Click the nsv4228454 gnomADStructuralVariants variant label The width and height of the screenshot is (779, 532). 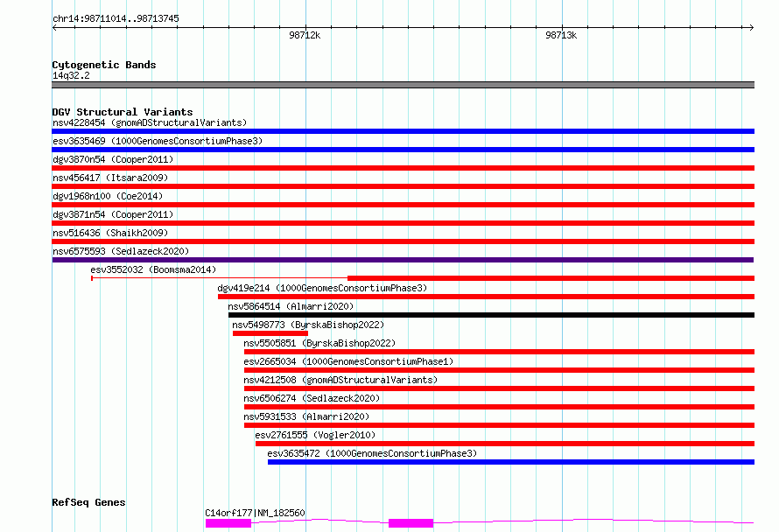pos(150,122)
